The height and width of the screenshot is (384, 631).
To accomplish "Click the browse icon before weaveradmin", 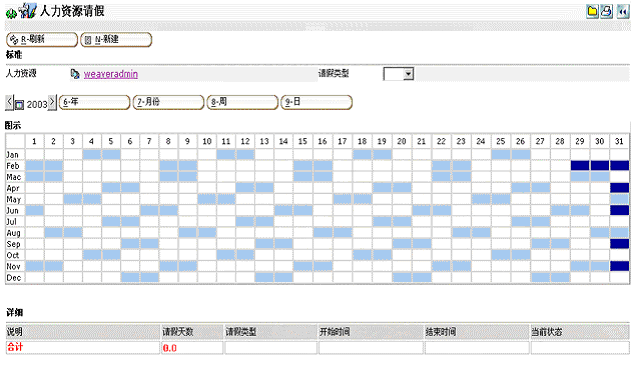I will [75, 74].
